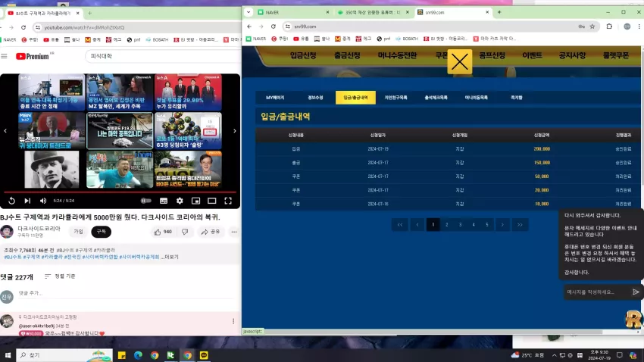Click the YouTube search box with 피식대학
644x362 pixels.
pos(163,56)
